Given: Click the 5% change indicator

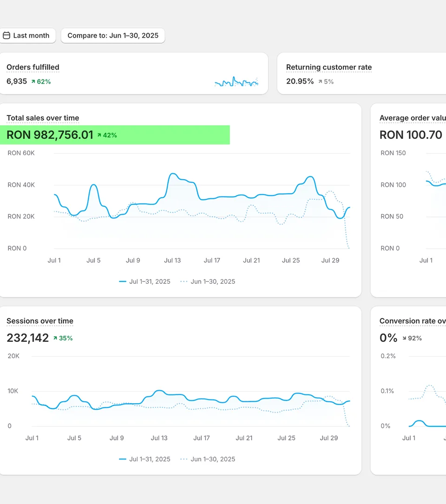Looking at the screenshot, I should coord(326,82).
